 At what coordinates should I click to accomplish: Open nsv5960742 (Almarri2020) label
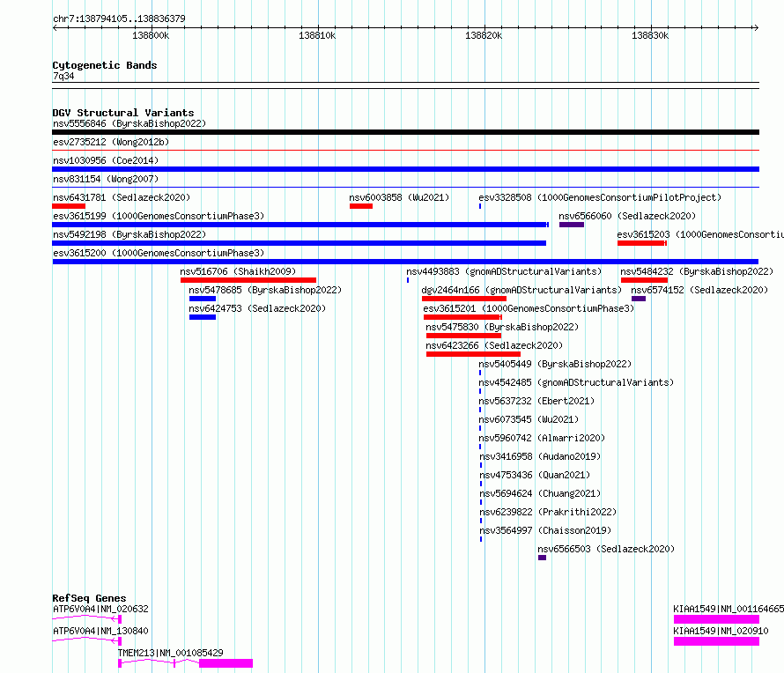(x=542, y=438)
